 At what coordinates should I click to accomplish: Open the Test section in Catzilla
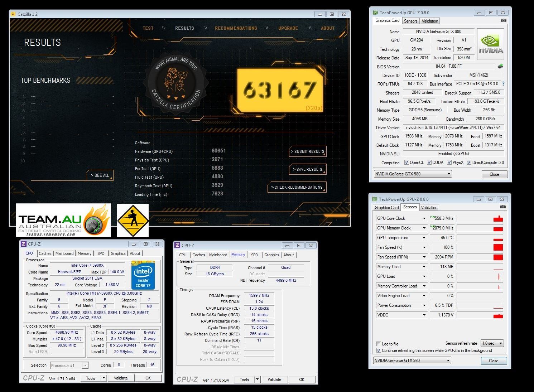(x=148, y=28)
